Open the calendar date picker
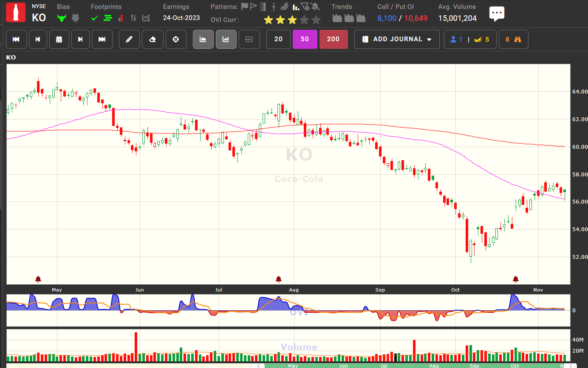 [x=59, y=40]
